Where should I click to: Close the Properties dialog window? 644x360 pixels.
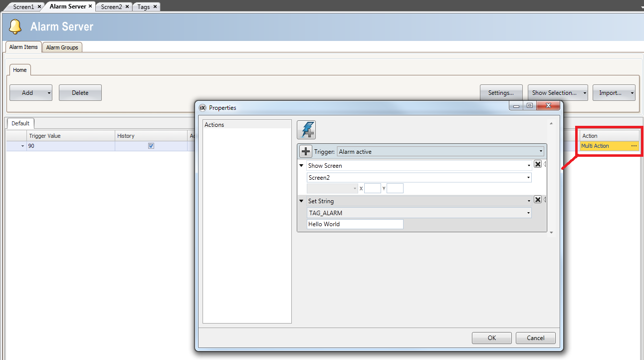(x=548, y=106)
